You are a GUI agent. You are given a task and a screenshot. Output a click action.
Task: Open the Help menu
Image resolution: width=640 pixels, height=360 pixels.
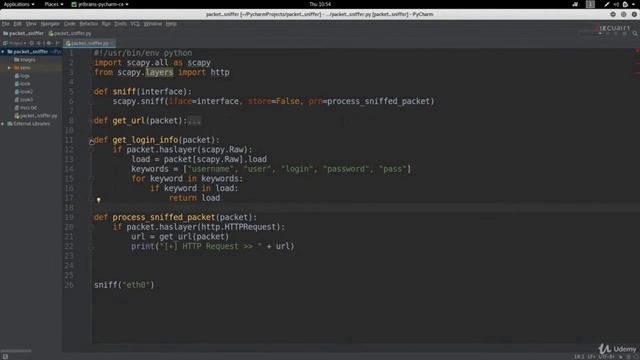[x=171, y=24]
